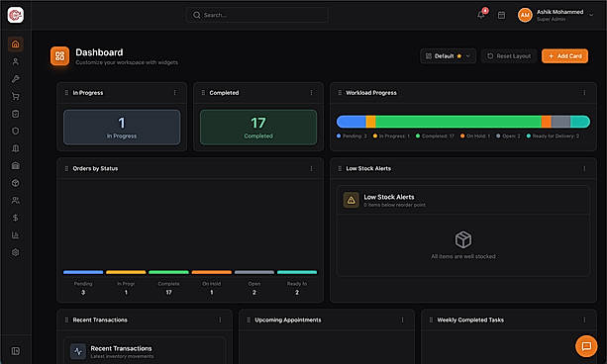Open the dollar sign finance icon
Image resolution: width=607 pixels, height=364 pixels.
pos(16,218)
